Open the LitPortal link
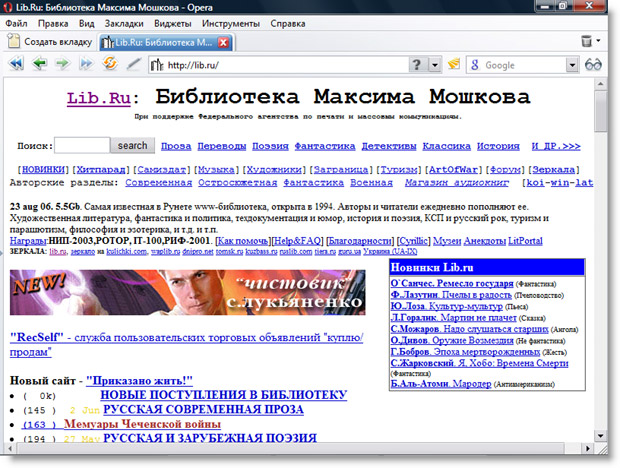This screenshot has width=620, height=468. coord(525,241)
